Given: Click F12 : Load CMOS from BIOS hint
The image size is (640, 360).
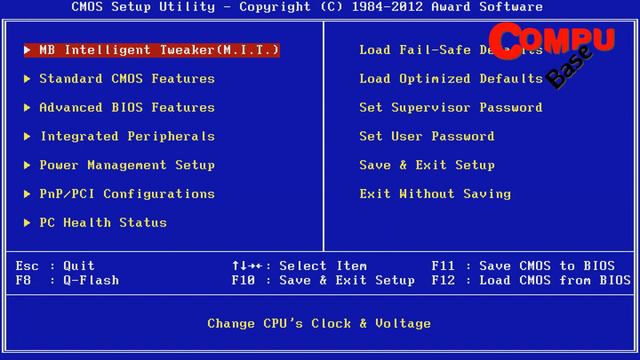Looking at the screenshot, I should coord(531,280).
